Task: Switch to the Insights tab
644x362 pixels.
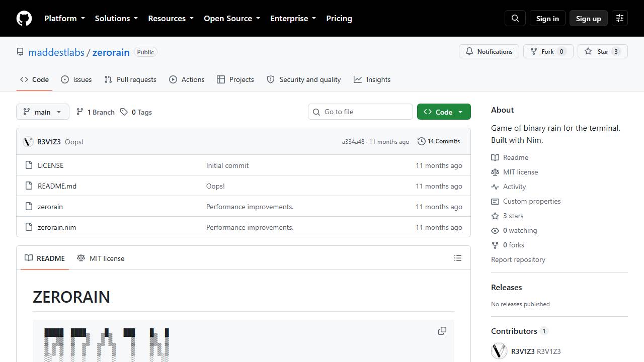Action: click(x=372, y=79)
